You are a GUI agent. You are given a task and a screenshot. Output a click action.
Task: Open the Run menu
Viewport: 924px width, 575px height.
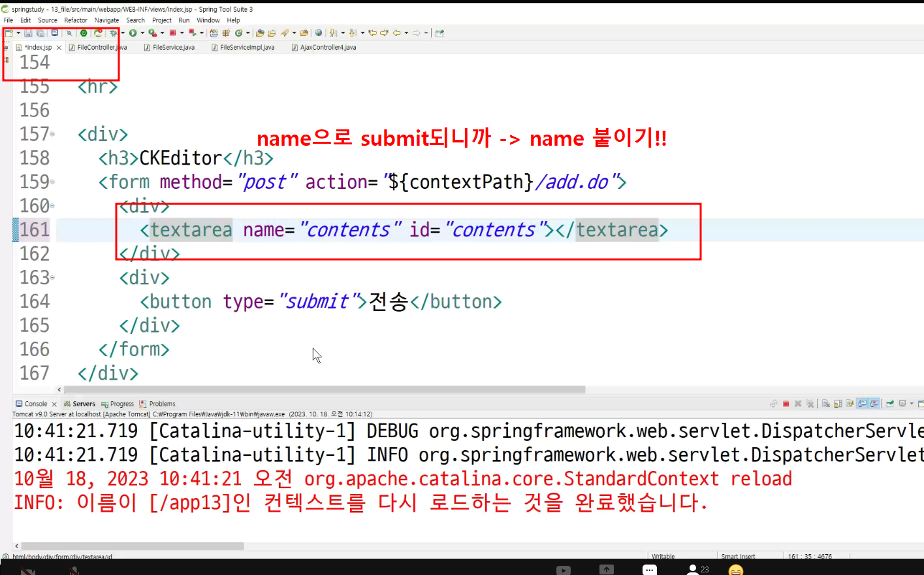(184, 20)
